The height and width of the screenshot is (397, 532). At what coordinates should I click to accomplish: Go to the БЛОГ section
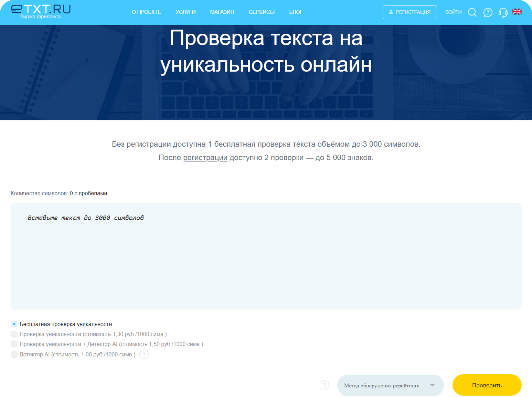click(x=296, y=12)
